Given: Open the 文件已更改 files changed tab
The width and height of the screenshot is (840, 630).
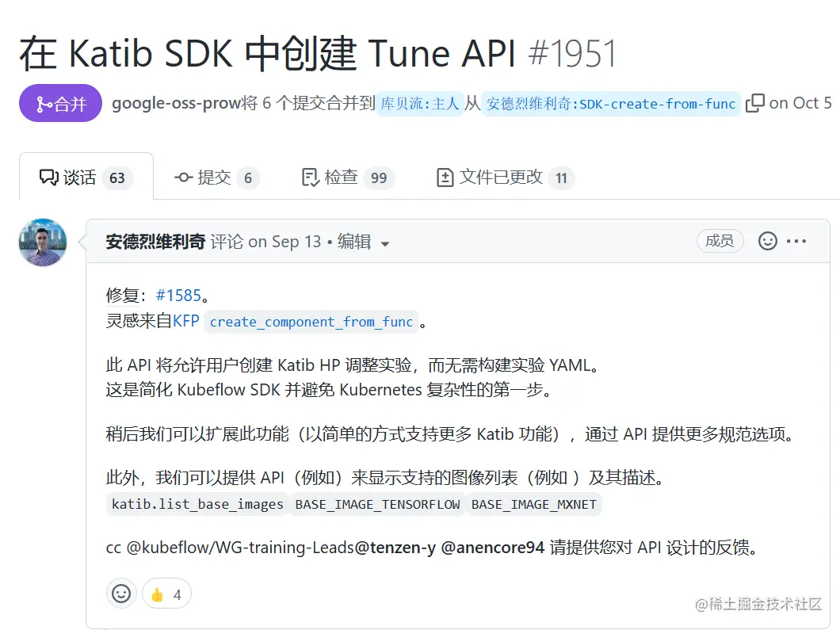Looking at the screenshot, I should (505, 178).
